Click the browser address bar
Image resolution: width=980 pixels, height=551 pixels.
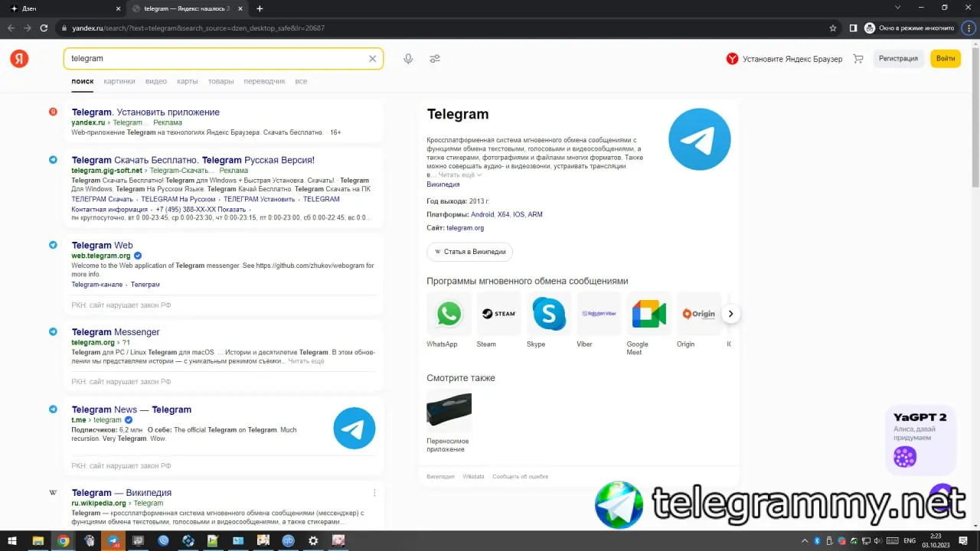[x=444, y=28]
